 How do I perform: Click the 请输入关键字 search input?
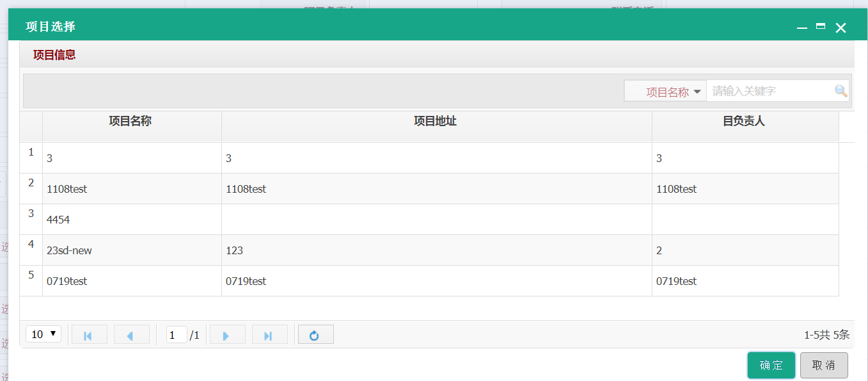771,91
